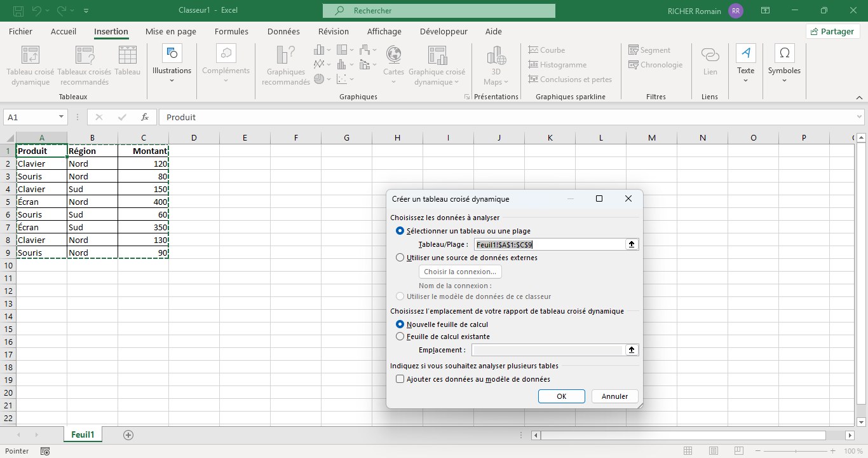The width and height of the screenshot is (868, 458).
Task: Switch to the Développeur tab
Action: click(x=444, y=31)
